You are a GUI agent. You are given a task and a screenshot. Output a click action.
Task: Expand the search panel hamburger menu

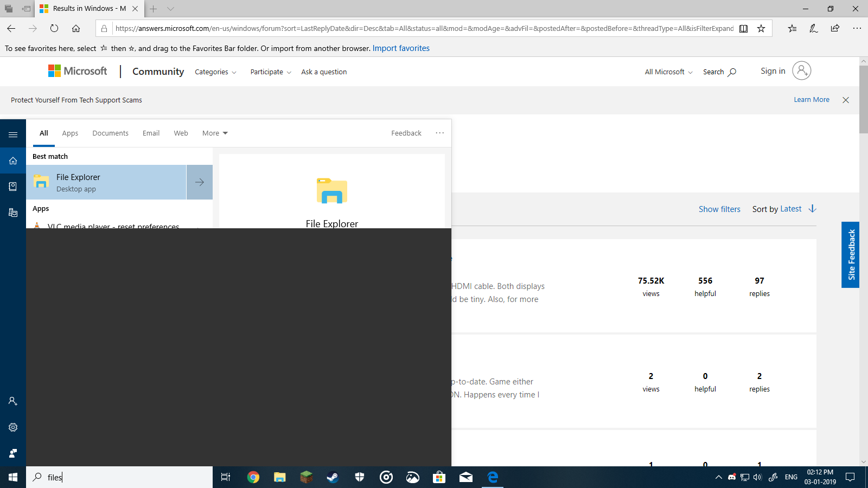(13, 134)
